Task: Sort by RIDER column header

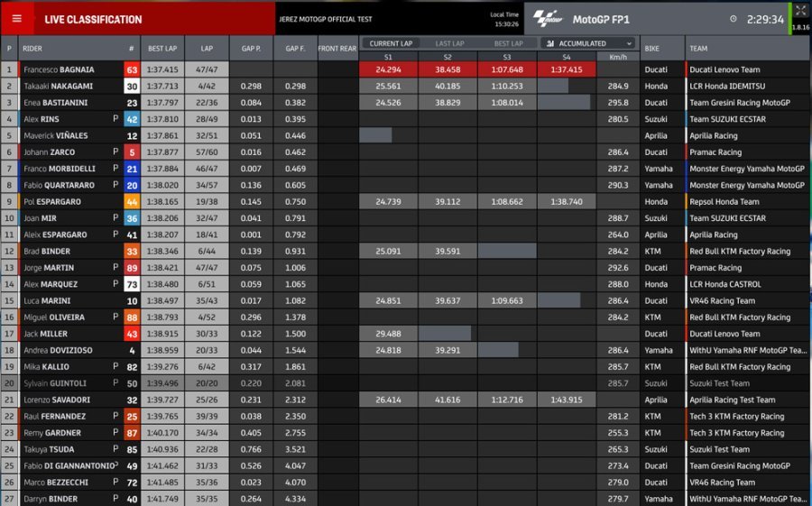Action: (x=32, y=49)
